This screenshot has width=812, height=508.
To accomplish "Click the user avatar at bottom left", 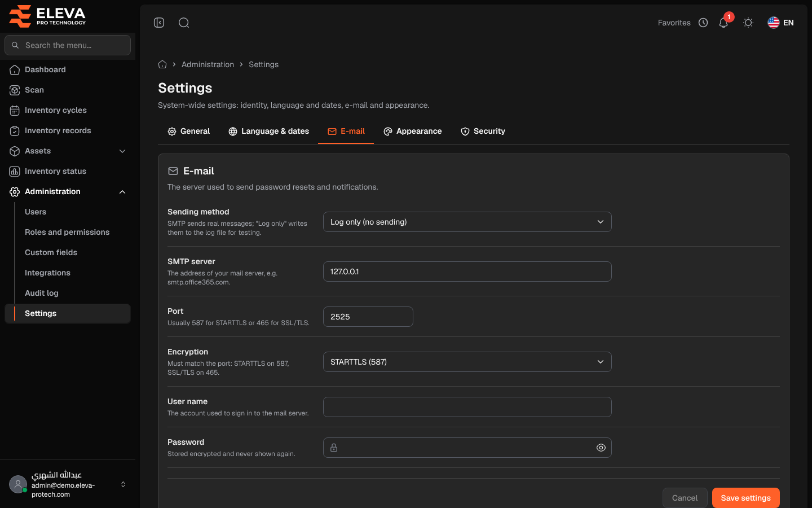I will (x=18, y=484).
